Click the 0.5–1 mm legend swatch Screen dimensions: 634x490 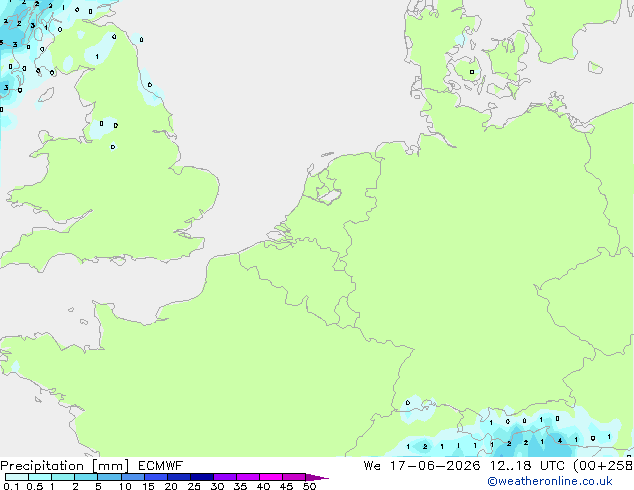click(x=40, y=477)
